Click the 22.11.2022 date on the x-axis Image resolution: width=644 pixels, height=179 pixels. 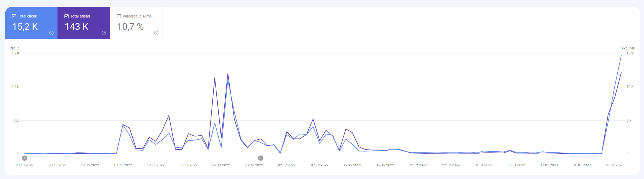221,165
